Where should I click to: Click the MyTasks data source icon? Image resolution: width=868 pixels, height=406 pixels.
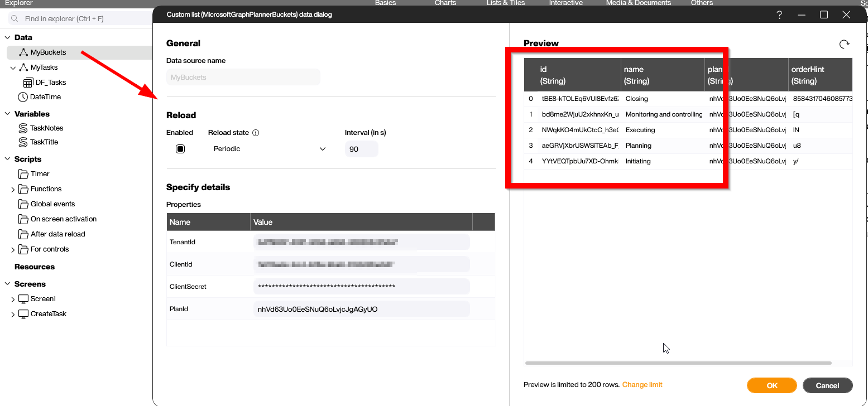tap(23, 67)
